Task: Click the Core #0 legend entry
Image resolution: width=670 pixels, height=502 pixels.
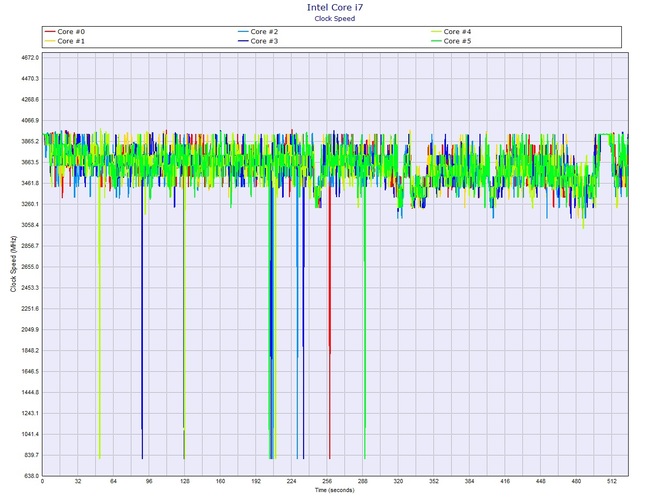Action: point(65,32)
